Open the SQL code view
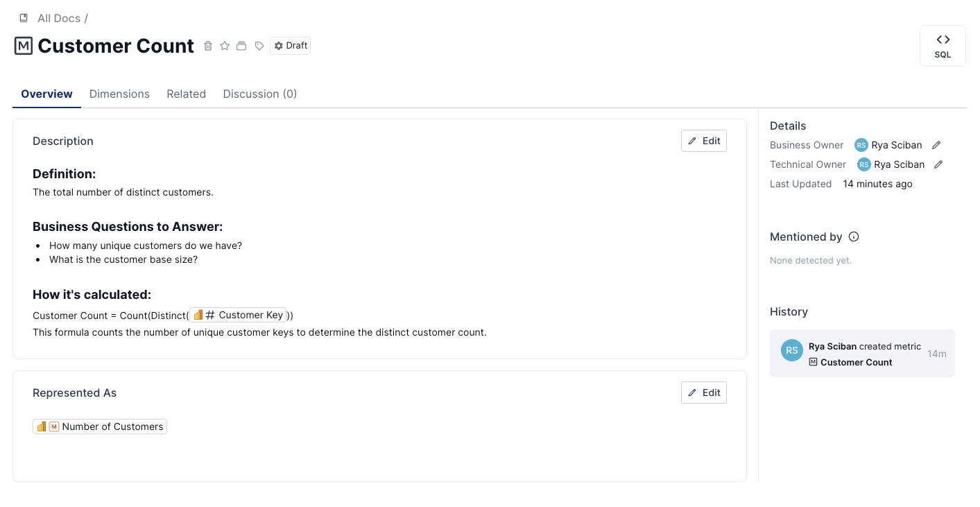 943,46
